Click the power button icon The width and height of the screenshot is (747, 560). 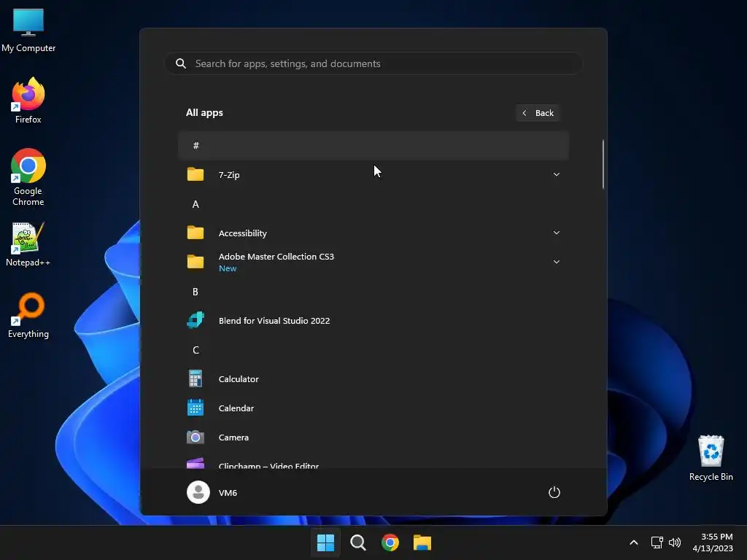(554, 492)
